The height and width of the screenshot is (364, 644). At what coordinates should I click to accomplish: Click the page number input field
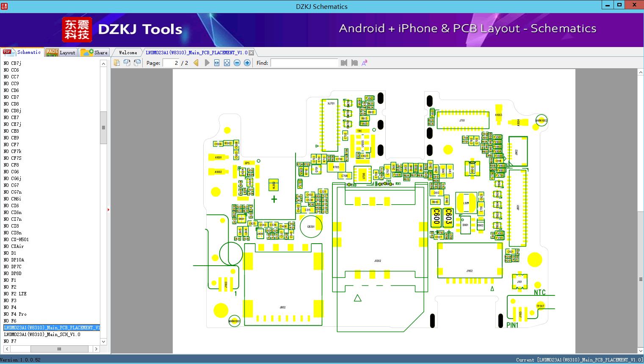[x=170, y=63]
